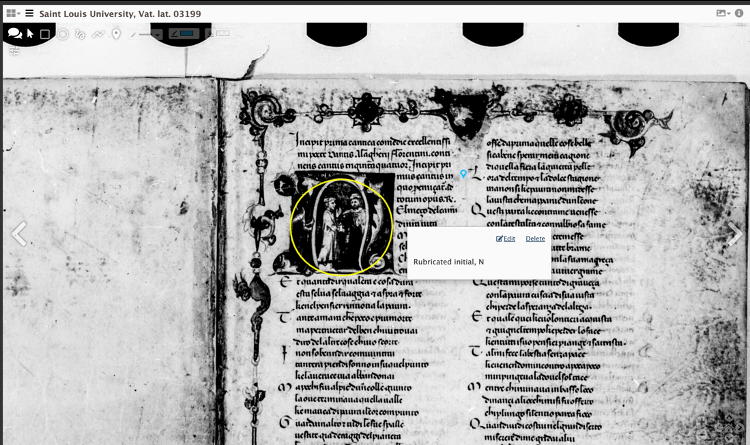Toggle the annotations speech bubble icon
The width and height of the screenshot is (750, 445).
pyautogui.click(x=14, y=33)
